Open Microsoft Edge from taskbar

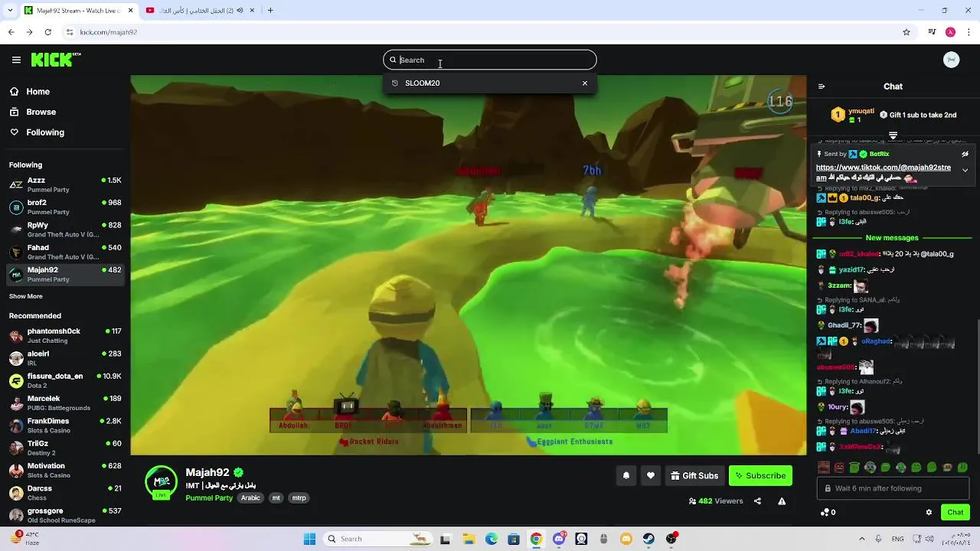pos(491,539)
